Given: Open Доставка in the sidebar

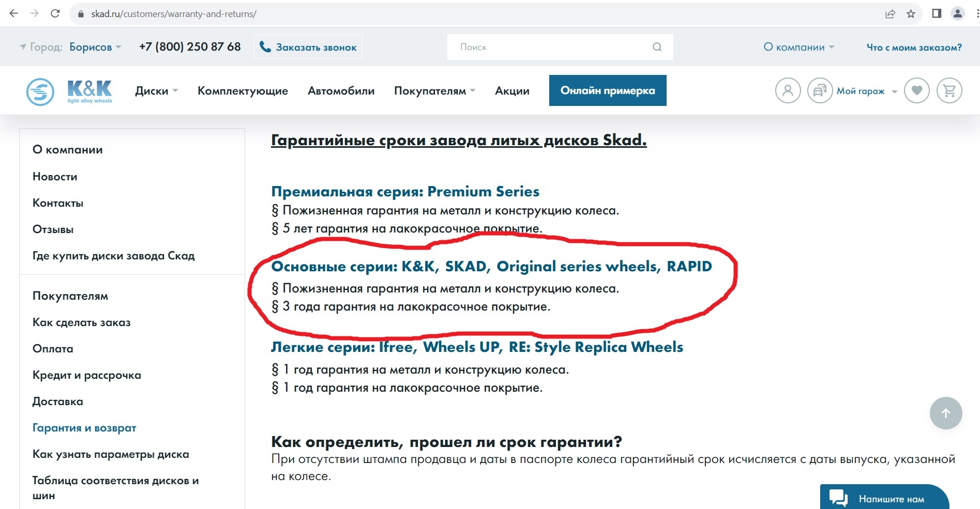Looking at the screenshot, I should (x=57, y=402).
